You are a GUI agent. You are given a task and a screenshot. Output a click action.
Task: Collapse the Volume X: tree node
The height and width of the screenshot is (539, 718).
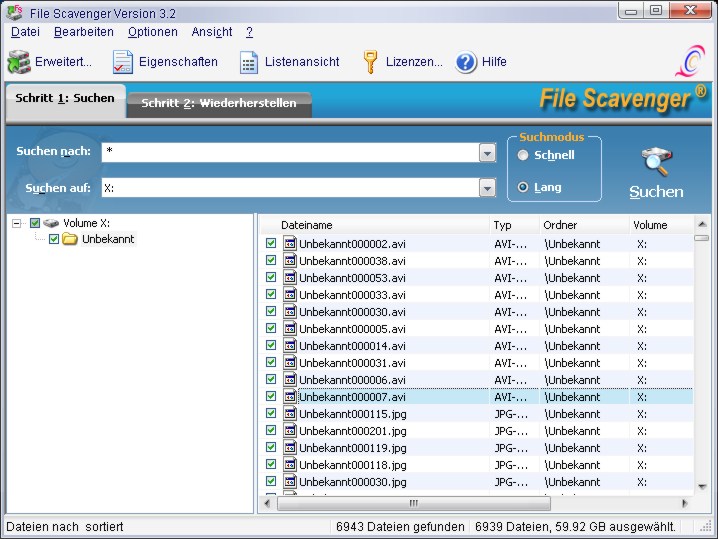pos(17,223)
